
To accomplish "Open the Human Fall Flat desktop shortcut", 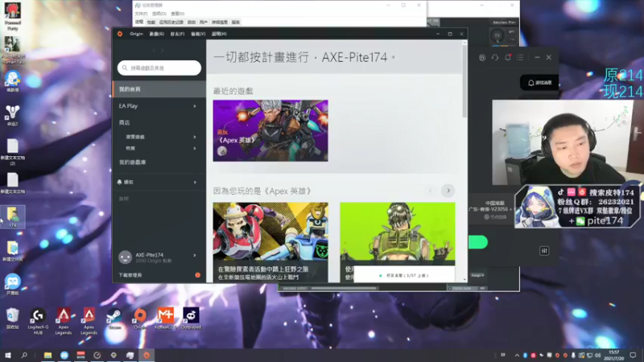I will point(13,50).
